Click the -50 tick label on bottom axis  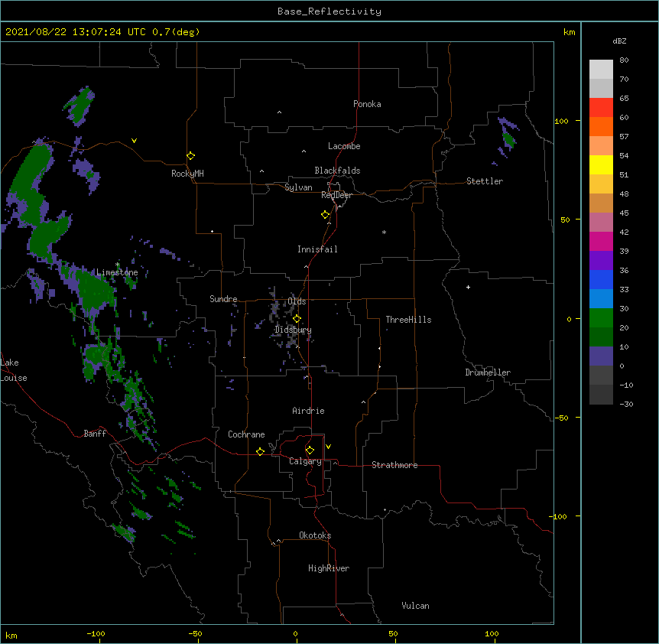(195, 633)
